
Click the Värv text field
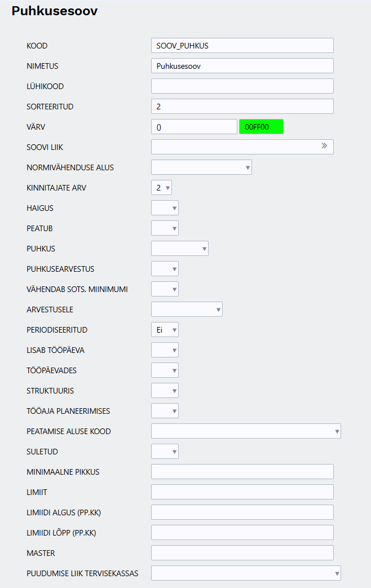pos(194,127)
